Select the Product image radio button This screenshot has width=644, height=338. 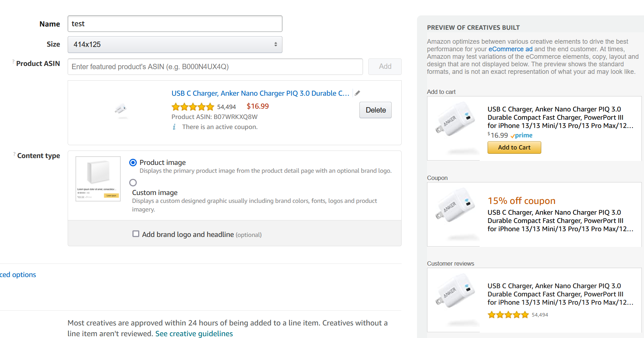133,163
